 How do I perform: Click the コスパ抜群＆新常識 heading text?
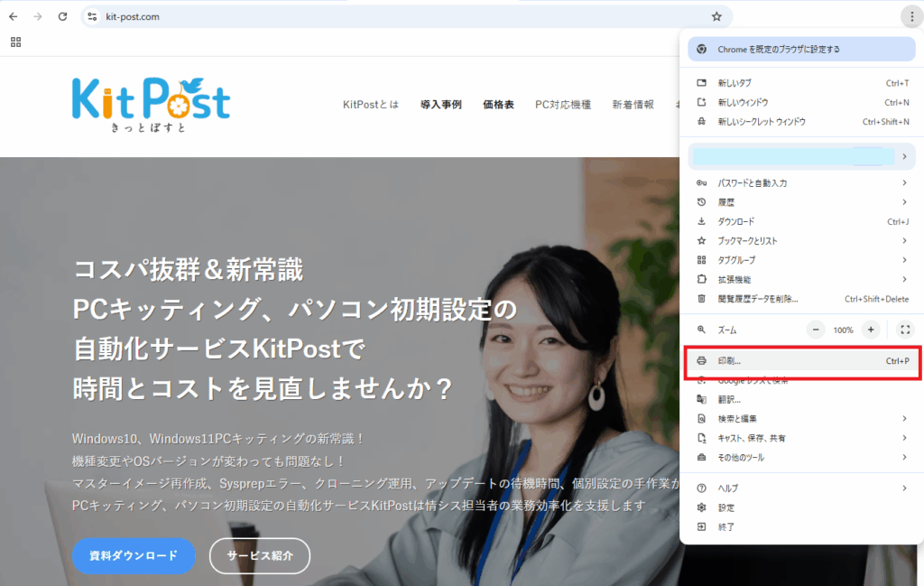pyautogui.click(x=188, y=270)
